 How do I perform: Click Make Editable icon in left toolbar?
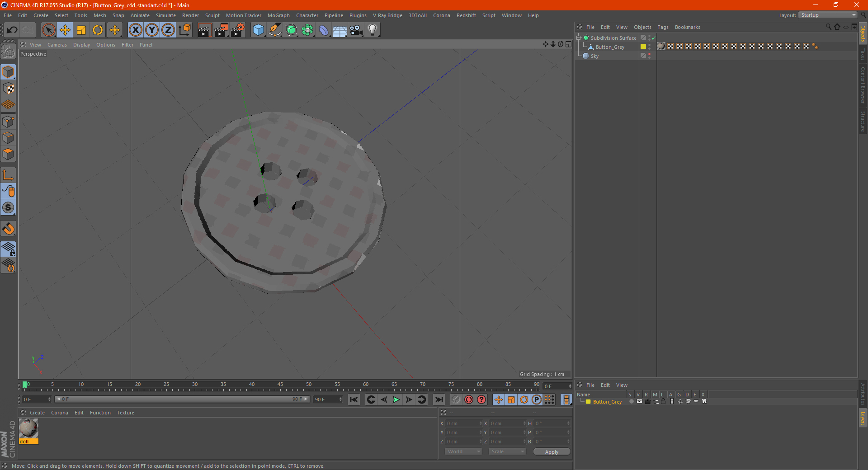(x=8, y=52)
